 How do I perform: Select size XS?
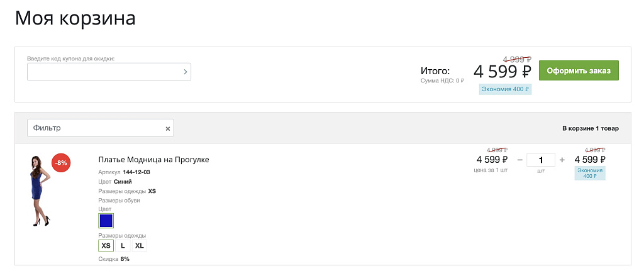click(x=106, y=245)
